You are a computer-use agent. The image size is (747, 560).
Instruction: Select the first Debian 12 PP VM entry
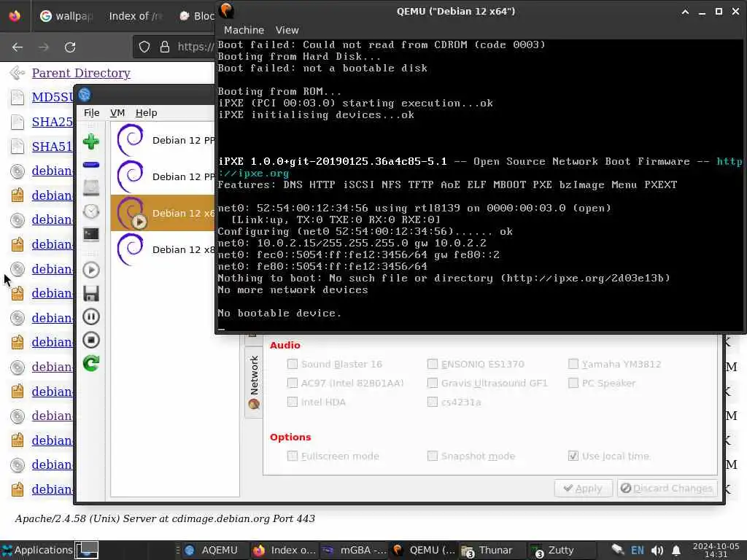coord(163,140)
